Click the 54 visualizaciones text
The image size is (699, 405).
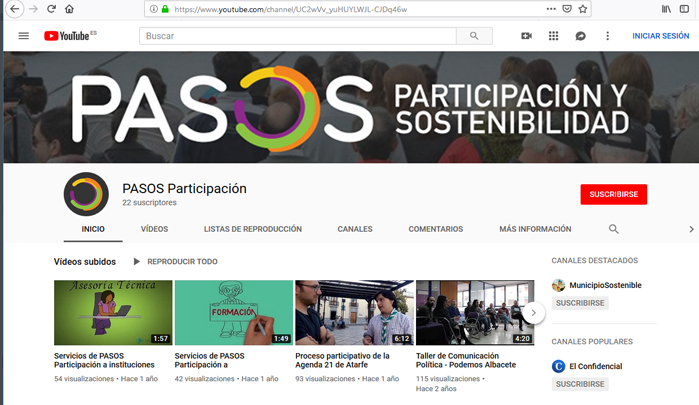point(84,379)
